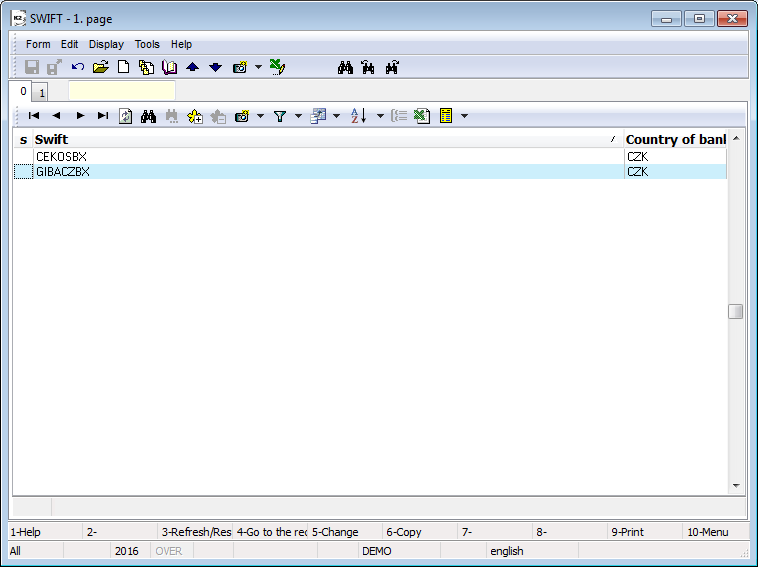Click the vertical scrollbar thumb

click(736, 312)
